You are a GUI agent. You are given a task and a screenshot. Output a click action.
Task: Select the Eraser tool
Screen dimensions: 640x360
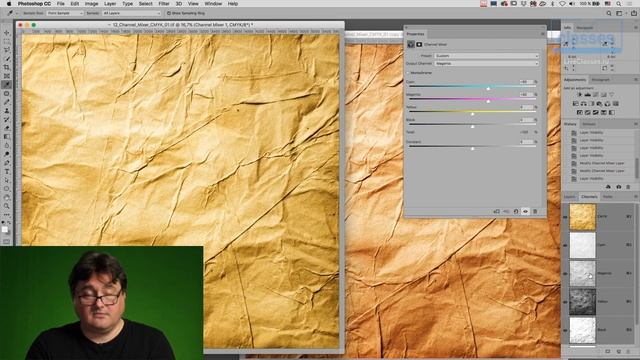[x=7, y=128]
